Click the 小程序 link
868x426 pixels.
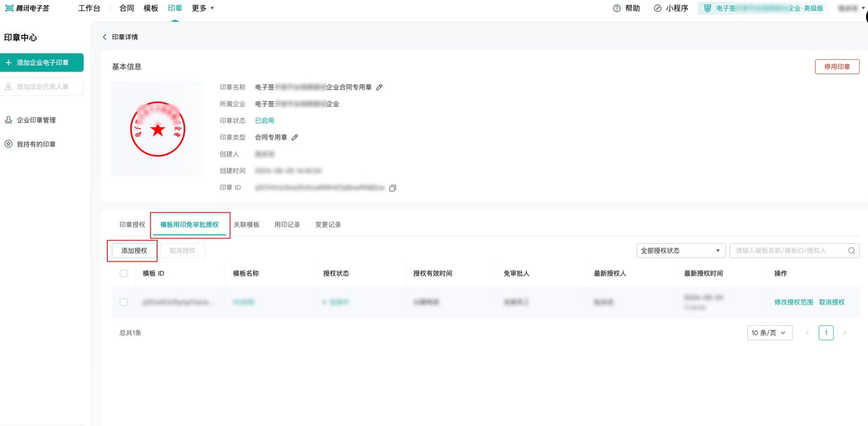677,8
